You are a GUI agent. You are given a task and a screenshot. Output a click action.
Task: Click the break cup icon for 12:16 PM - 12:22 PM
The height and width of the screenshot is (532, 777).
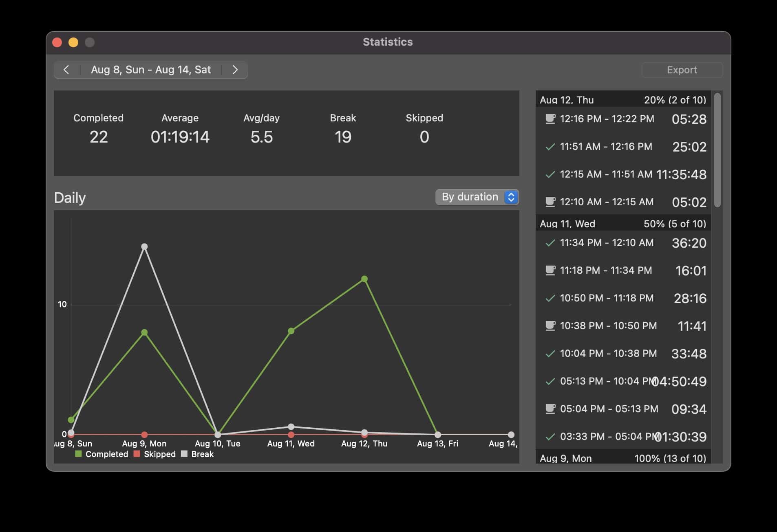point(550,119)
